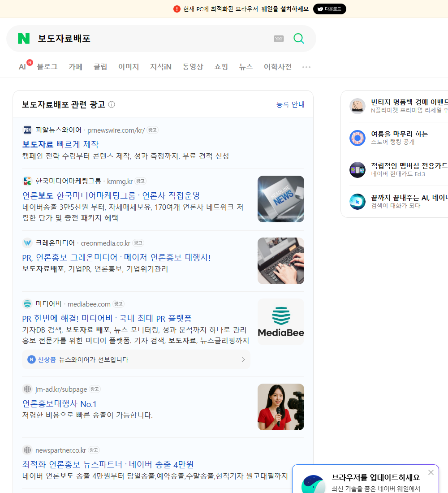The image size is (448, 493).
Task: Click 스토어 랭킹 공개 subtitle
Action: (x=392, y=142)
